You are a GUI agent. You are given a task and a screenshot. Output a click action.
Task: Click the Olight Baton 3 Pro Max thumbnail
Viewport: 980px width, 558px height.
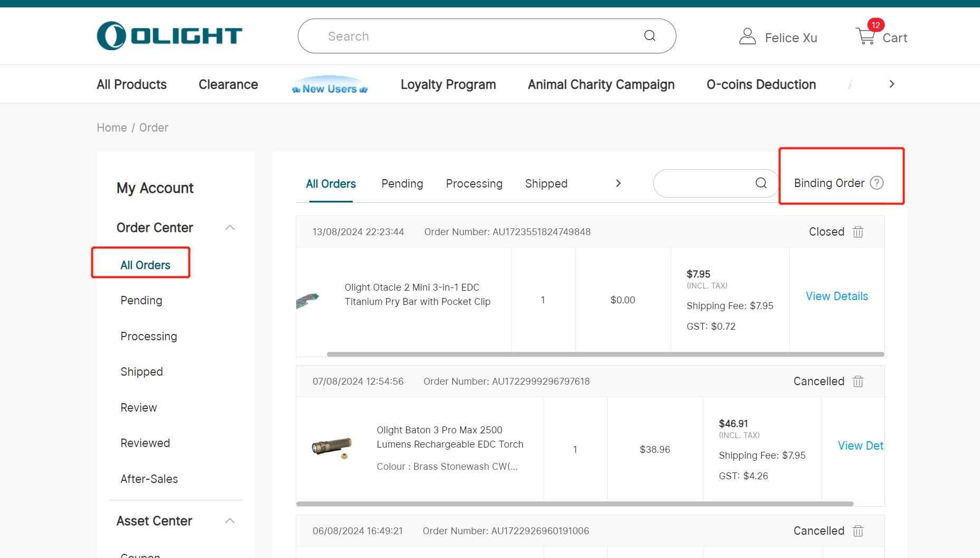(332, 447)
